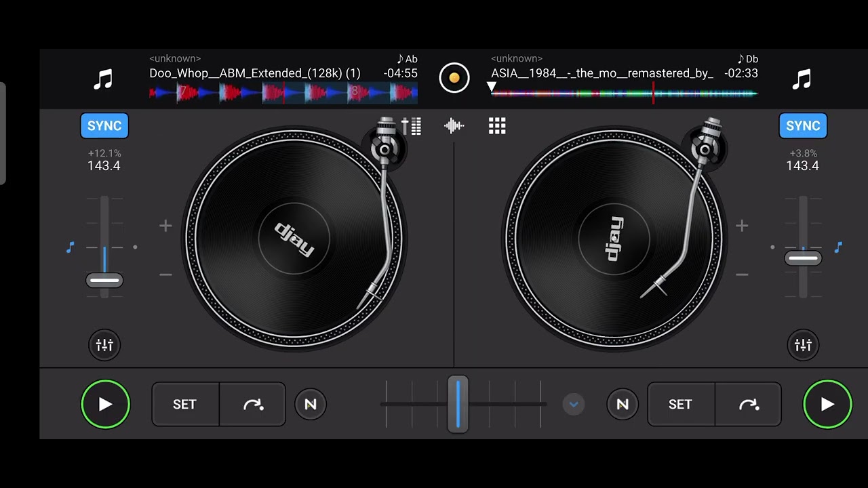Screen dimensions: 868x488
Task: Click the right deck BPM 143.4
Action: point(802,166)
